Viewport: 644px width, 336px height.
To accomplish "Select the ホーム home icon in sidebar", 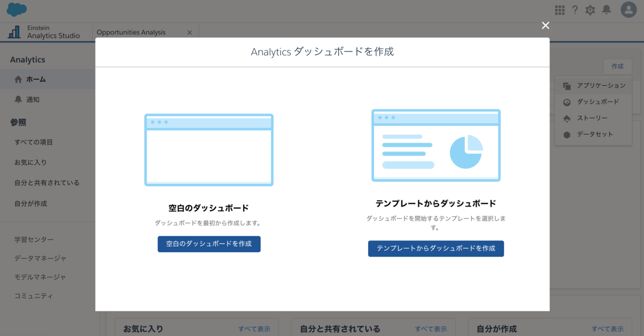I will (19, 78).
